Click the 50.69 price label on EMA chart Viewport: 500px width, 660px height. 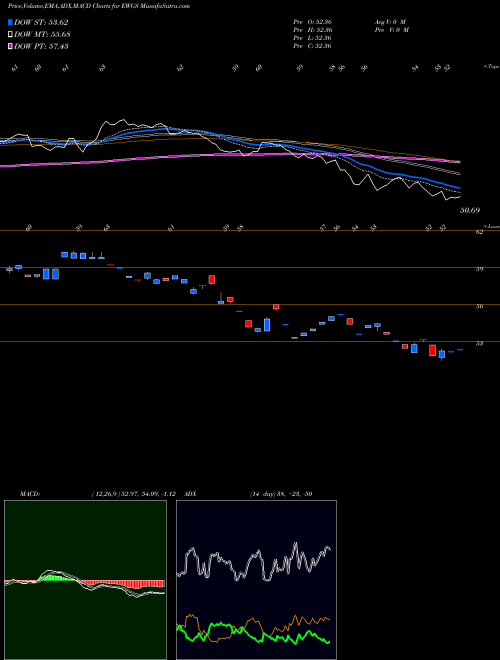click(x=470, y=210)
